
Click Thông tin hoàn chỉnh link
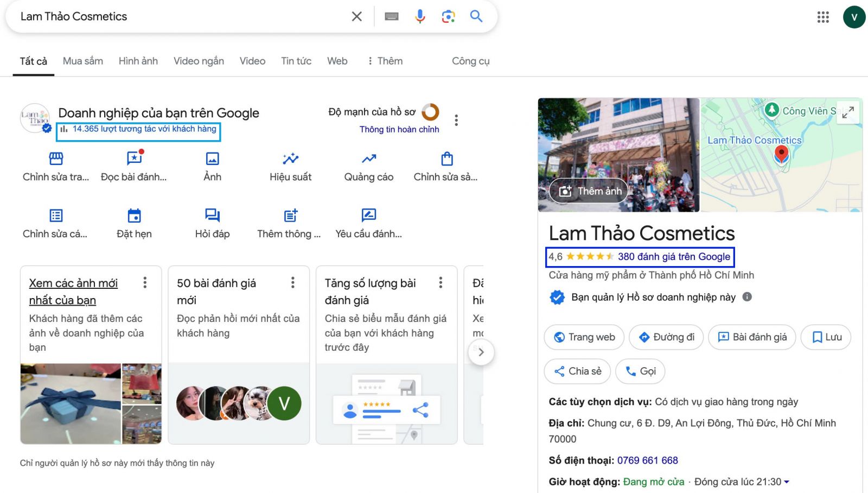point(399,129)
